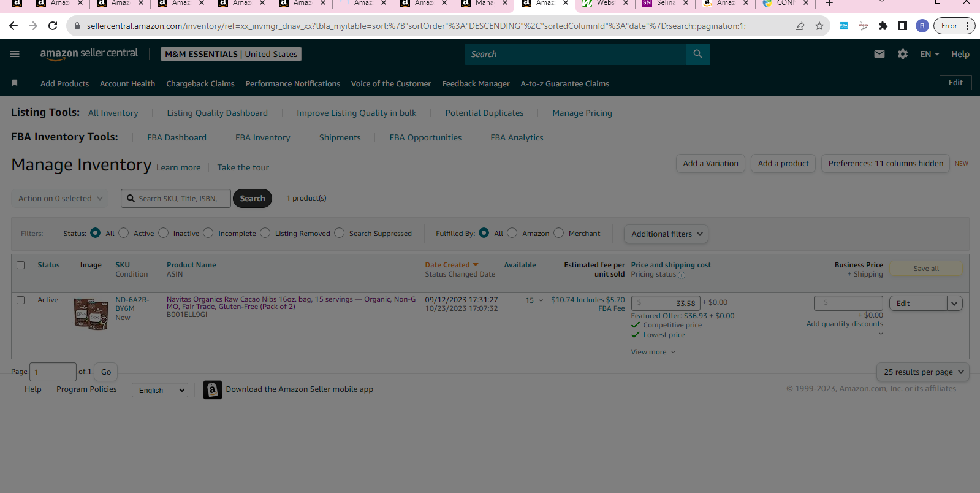The height and width of the screenshot is (493, 980).
Task: Open the settings gear icon
Action: [x=903, y=54]
